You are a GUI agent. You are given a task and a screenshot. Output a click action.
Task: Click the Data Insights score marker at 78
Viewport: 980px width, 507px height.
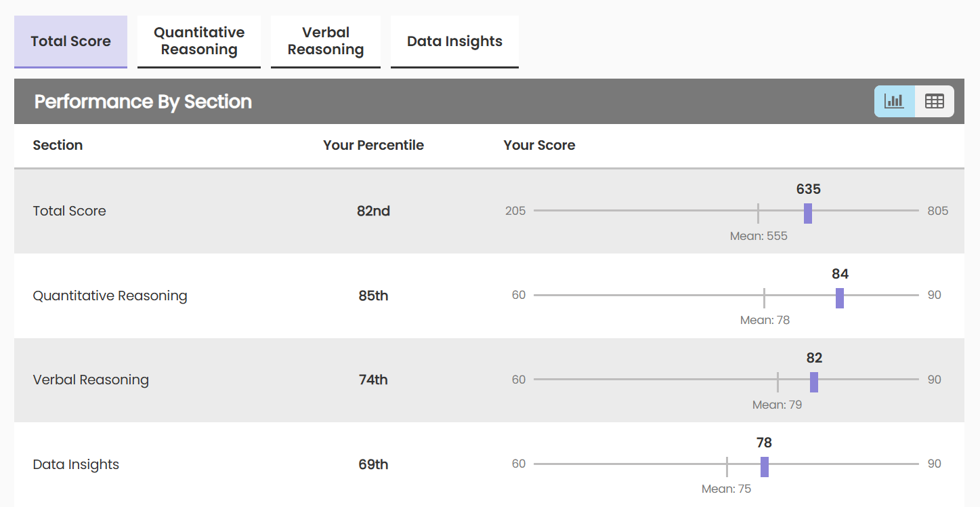pyautogui.click(x=765, y=466)
